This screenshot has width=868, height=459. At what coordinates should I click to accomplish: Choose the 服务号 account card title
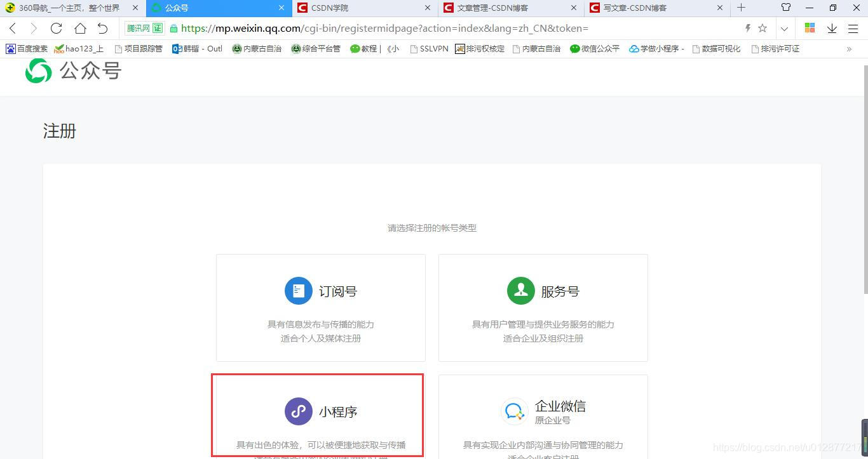coord(560,291)
